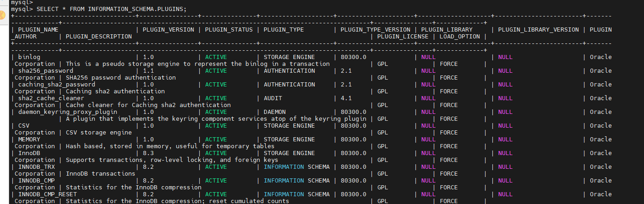Click the 80300.0 type version in the binlog row
Screen dimensions: 644x204
click(354, 57)
